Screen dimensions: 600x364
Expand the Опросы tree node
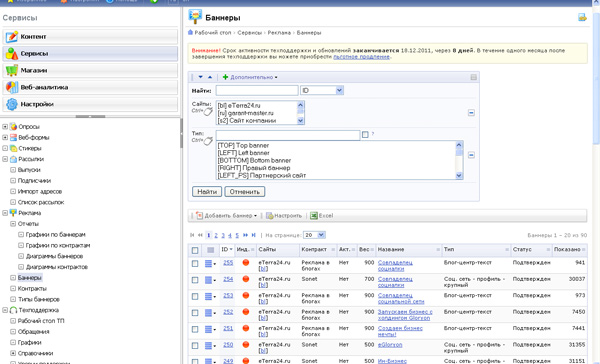5,127
